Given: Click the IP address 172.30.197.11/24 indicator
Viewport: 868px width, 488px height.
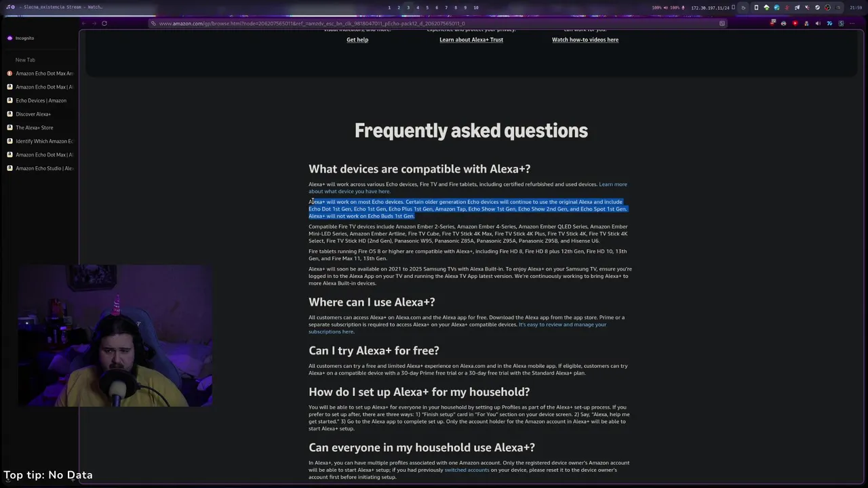Looking at the screenshot, I should 710,7.
